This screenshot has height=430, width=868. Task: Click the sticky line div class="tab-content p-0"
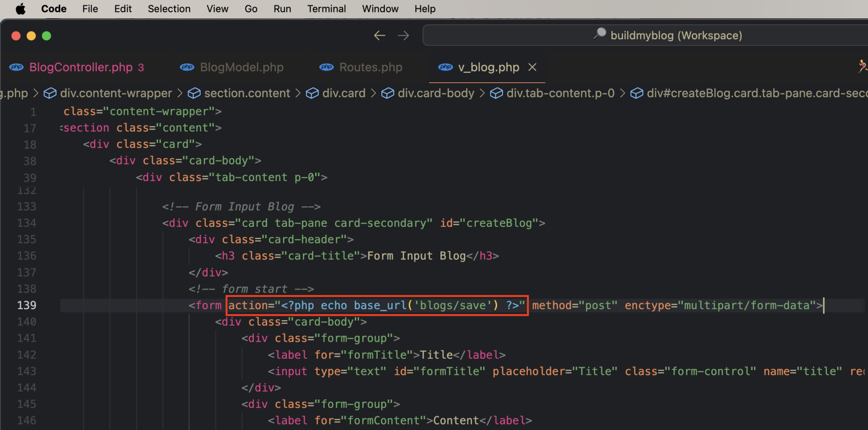[232, 177]
